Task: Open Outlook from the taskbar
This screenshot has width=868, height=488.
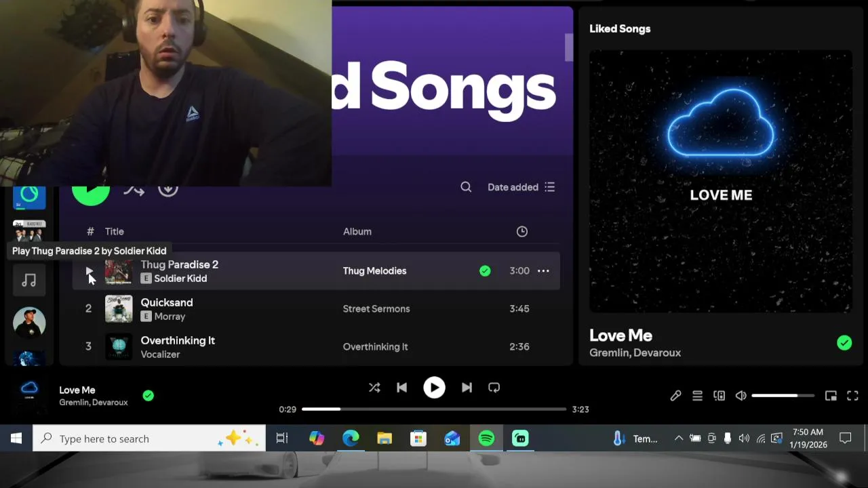Action: (x=452, y=439)
